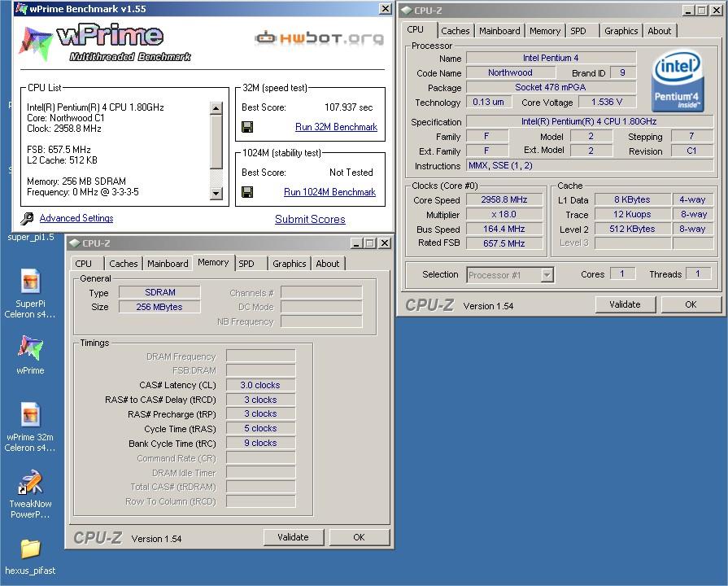Screen dimensions: 728x586
Task: Click the title bar icon of the CPU tab CPU-Z window
Action: [x=407, y=11]
